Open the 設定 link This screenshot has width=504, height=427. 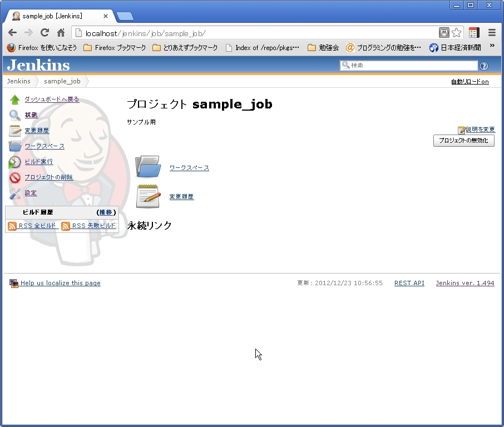[x=31, y=193]
